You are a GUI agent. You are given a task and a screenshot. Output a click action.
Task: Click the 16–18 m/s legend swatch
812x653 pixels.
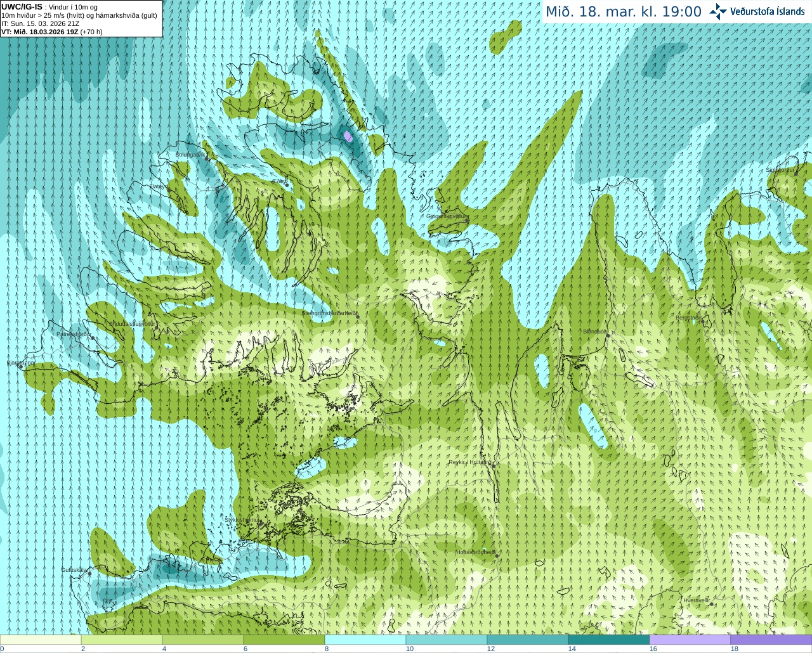[690, 640]
